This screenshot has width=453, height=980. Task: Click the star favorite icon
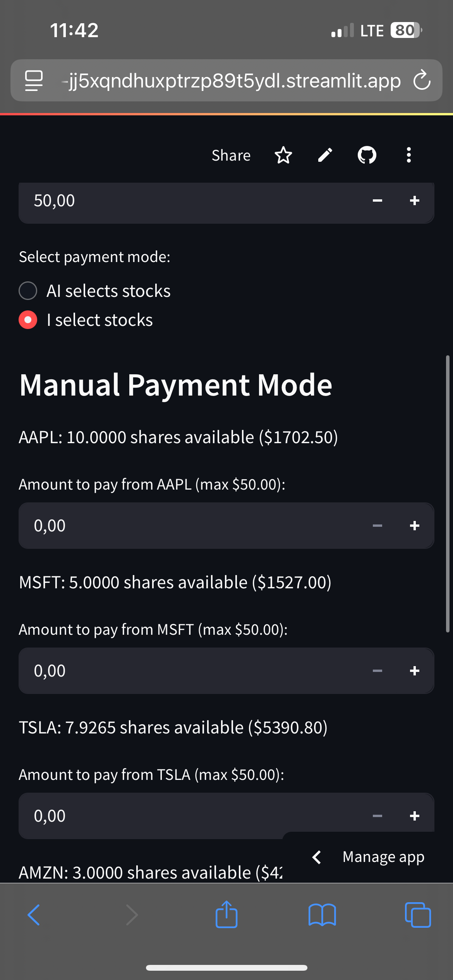point(283,155)
